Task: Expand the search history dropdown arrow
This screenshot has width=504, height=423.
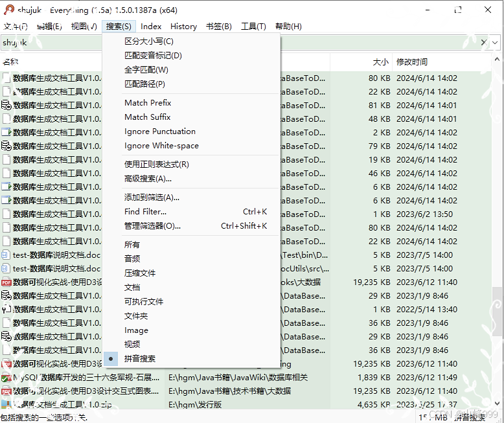Action: click(x=495, y=42)
